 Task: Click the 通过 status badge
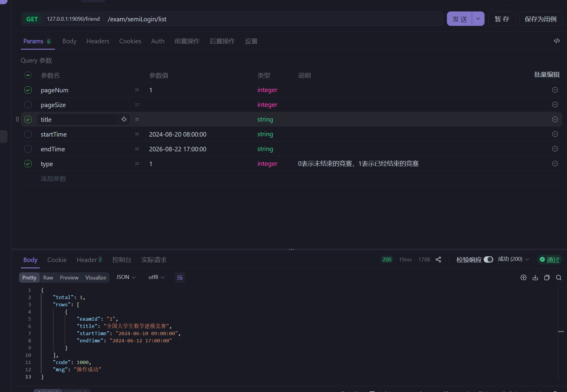(x=550, y=259)
